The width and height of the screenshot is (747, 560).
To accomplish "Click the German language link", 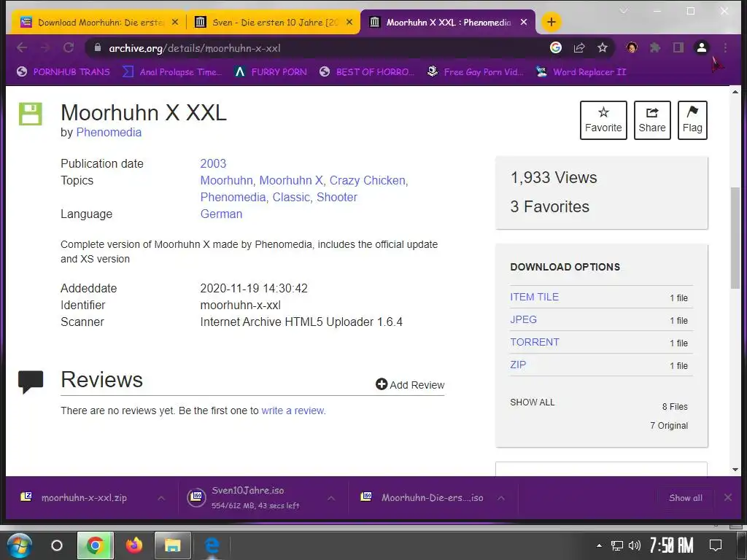I will [x=221, y=214].
